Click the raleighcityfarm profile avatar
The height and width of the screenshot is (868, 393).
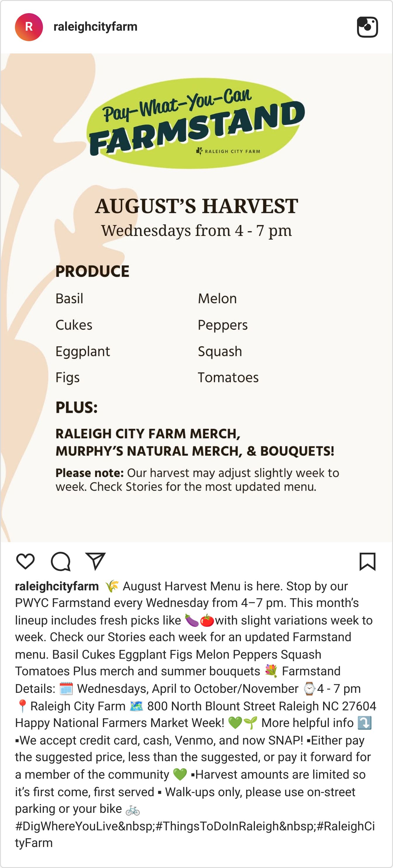point(29,27)
